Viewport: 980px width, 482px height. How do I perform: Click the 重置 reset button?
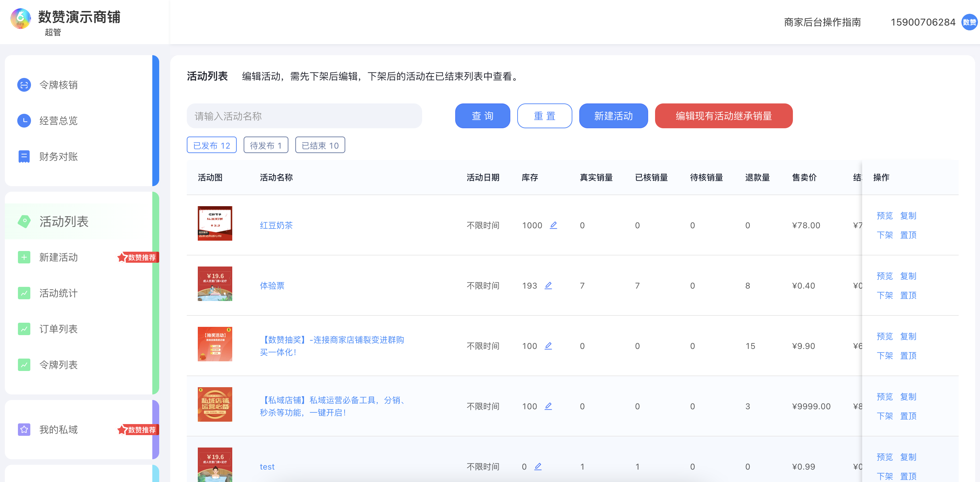coord(544,116)
